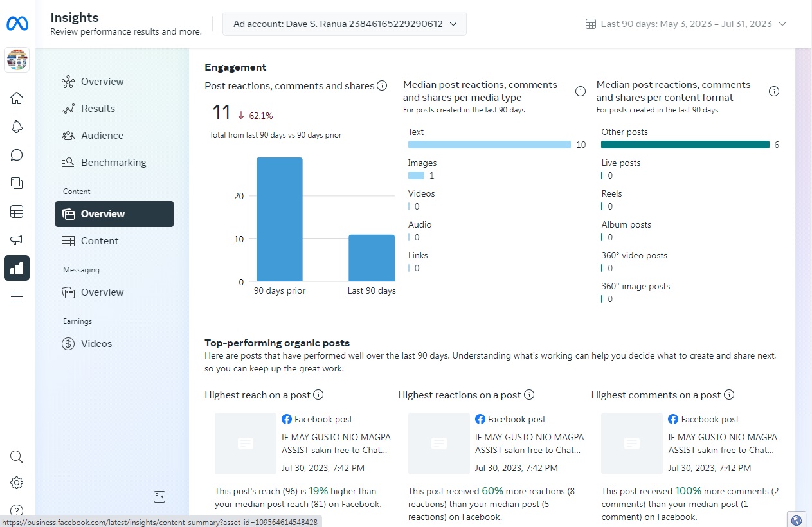Show info for Post reactions, comments and shares
The image size is (812, 527).
382,85
